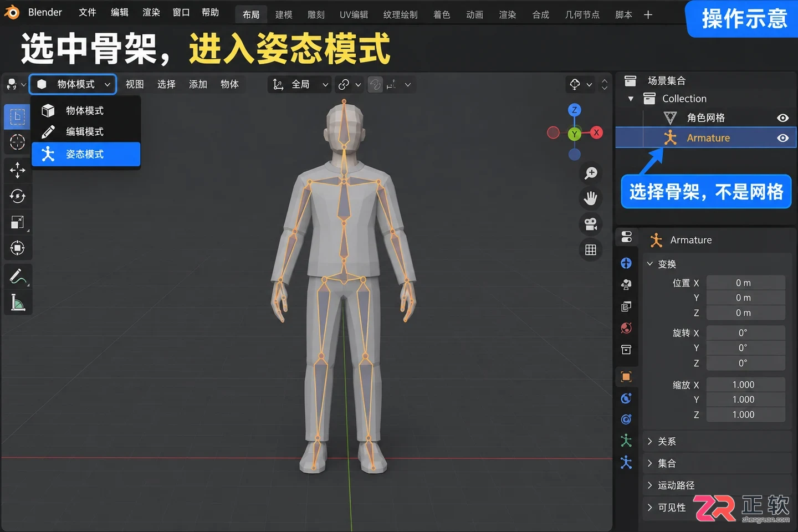Pick the Annotate pencil tool

17,276
